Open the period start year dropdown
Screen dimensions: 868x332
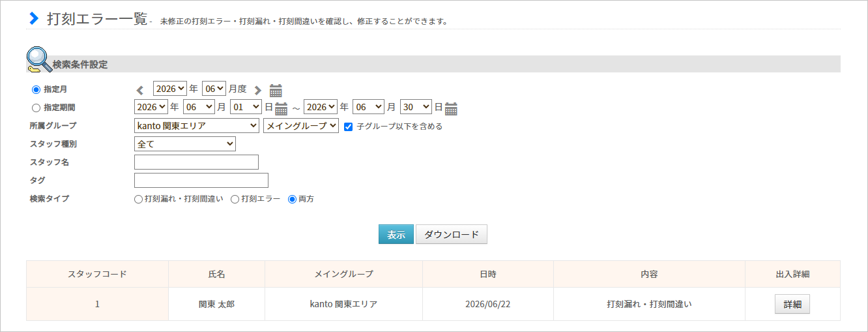(x=151, y=106)
